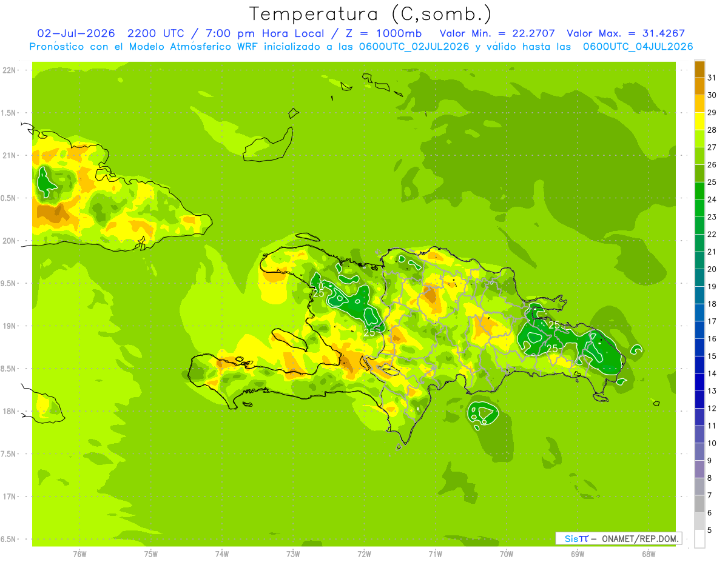Click the '18N' latitude axis label
The image size is (728, 562).
point(10,411)
